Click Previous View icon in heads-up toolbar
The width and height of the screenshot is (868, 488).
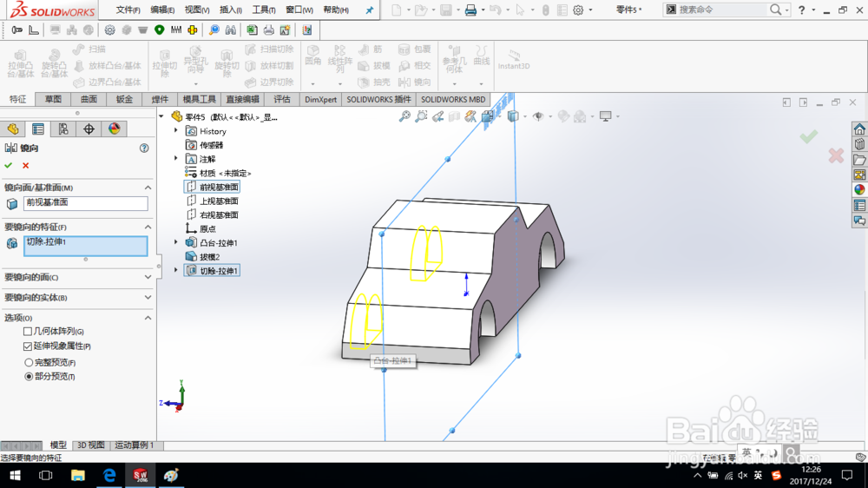point(437,116)
